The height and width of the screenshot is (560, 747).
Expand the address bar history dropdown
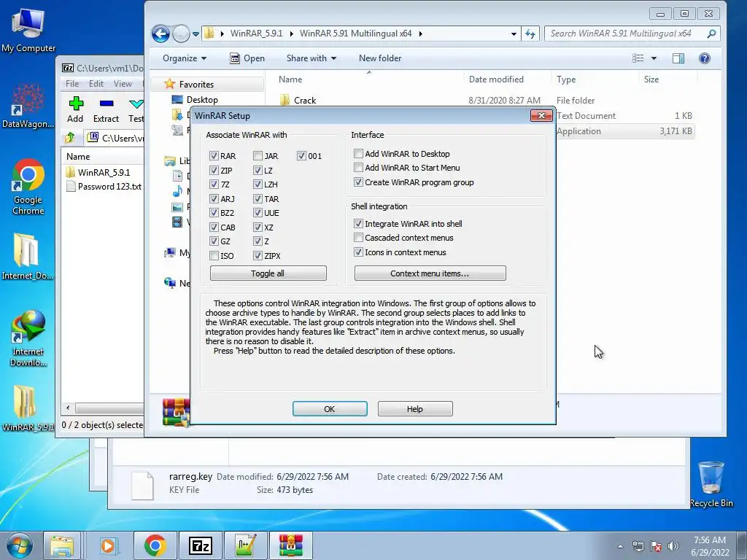[513, 34]
